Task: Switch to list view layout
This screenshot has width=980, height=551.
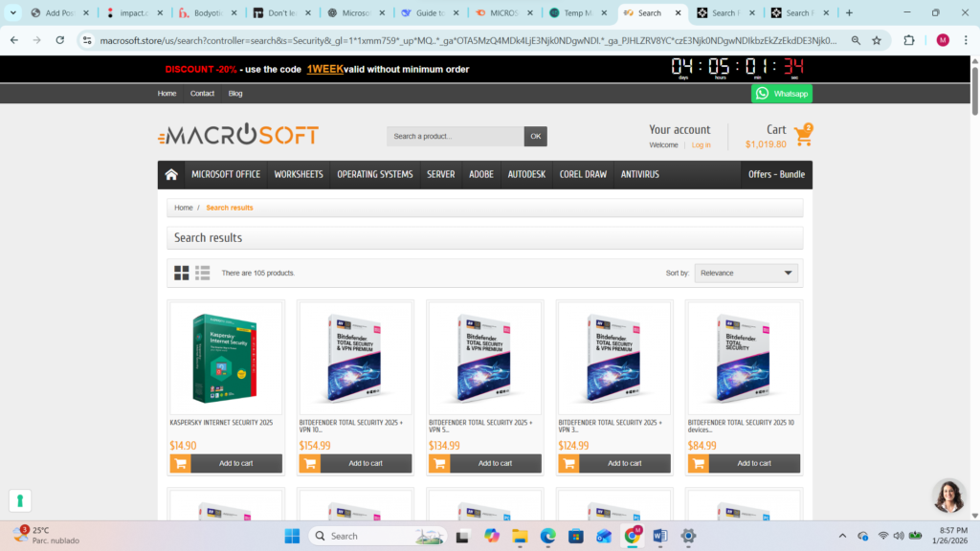Action: [x=203, y=273]
